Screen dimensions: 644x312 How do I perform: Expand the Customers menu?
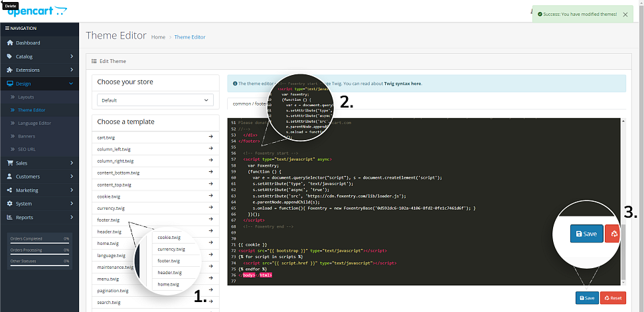pos(39,177)
